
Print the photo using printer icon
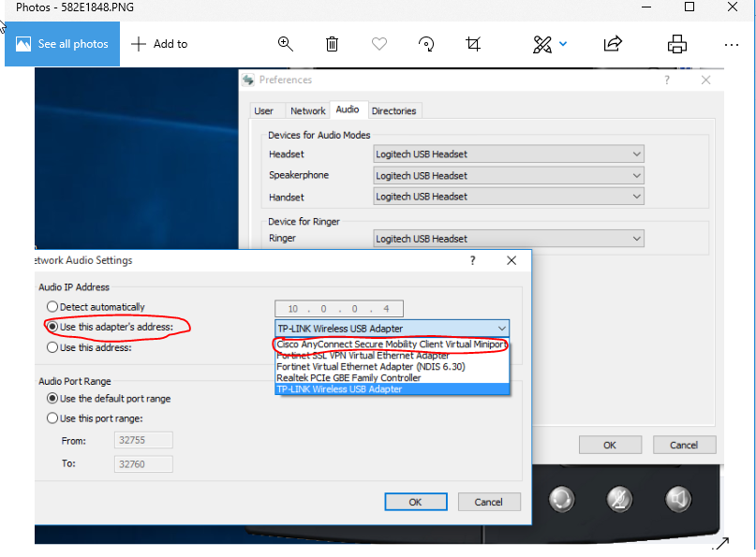click(x=677, y=44)
